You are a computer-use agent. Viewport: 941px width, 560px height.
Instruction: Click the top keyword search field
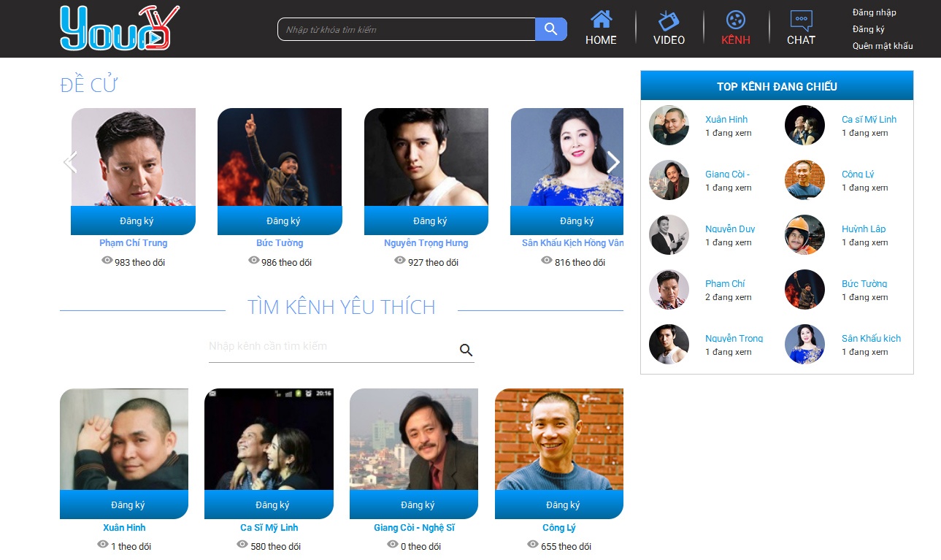pyautogui.click(x=407, y=30)
